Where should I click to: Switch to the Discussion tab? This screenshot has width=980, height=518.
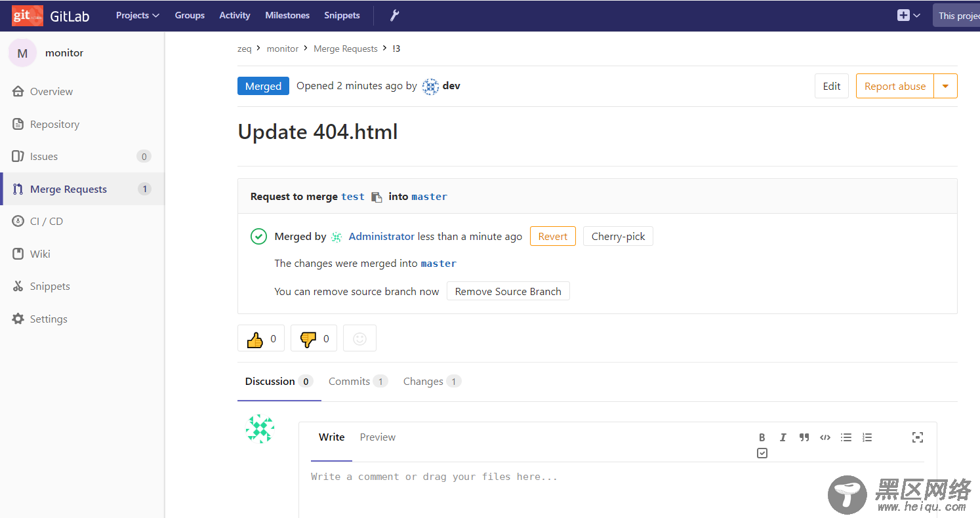click(x=279, y=382)
